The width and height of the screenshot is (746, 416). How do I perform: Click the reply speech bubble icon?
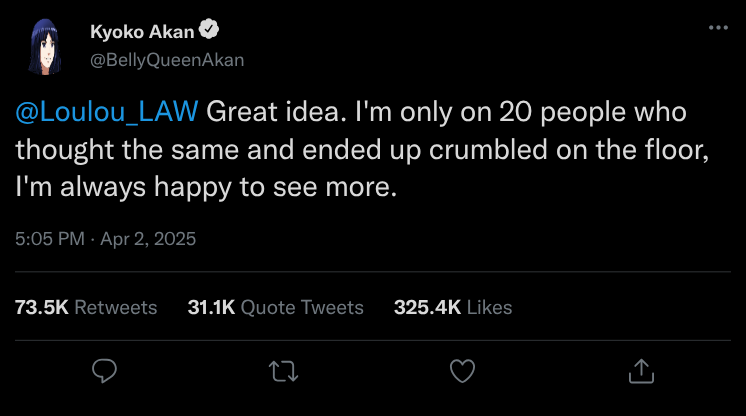(105, 371)
